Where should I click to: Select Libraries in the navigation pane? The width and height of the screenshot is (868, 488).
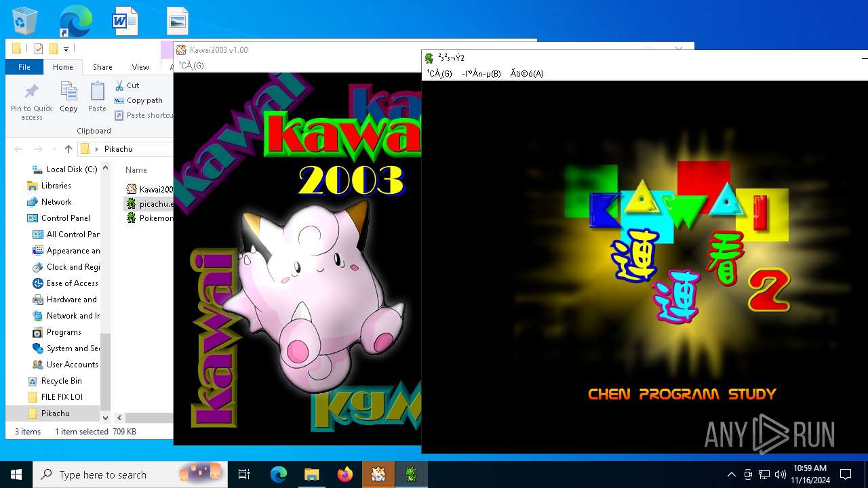pyautogui.click(x=49, y=186)
